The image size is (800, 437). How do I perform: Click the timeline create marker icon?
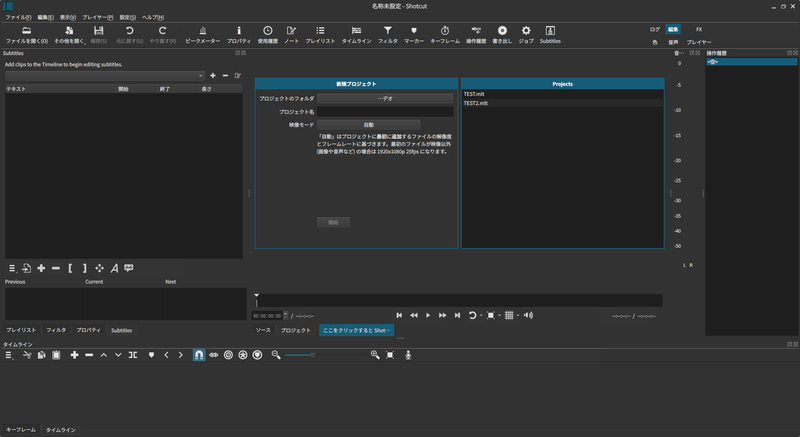[x=151, y=355]
